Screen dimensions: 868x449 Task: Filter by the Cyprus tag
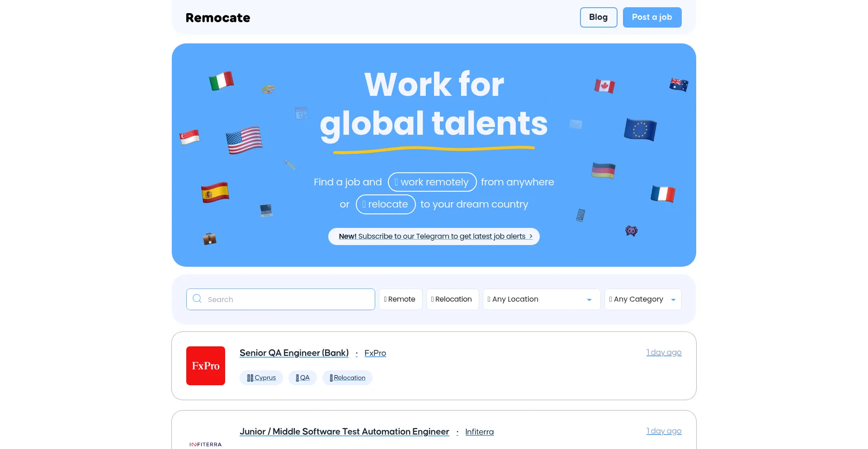261,378
